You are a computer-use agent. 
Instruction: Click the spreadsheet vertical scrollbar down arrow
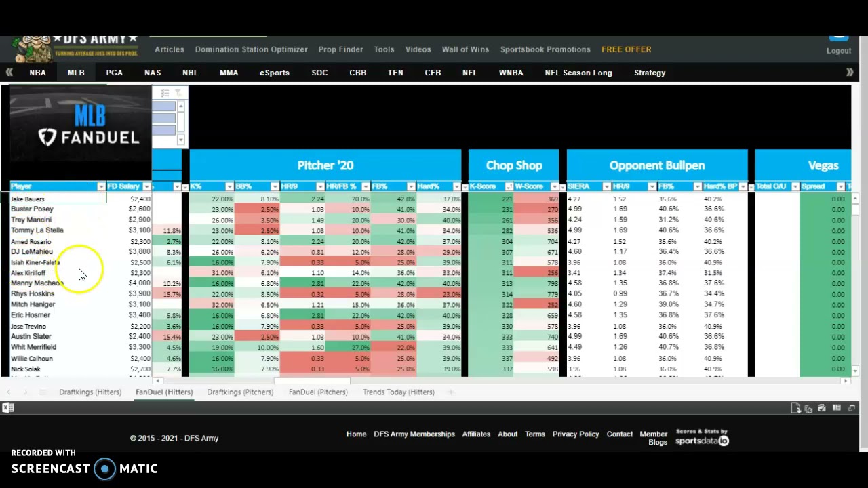click(x=854, y=371)
